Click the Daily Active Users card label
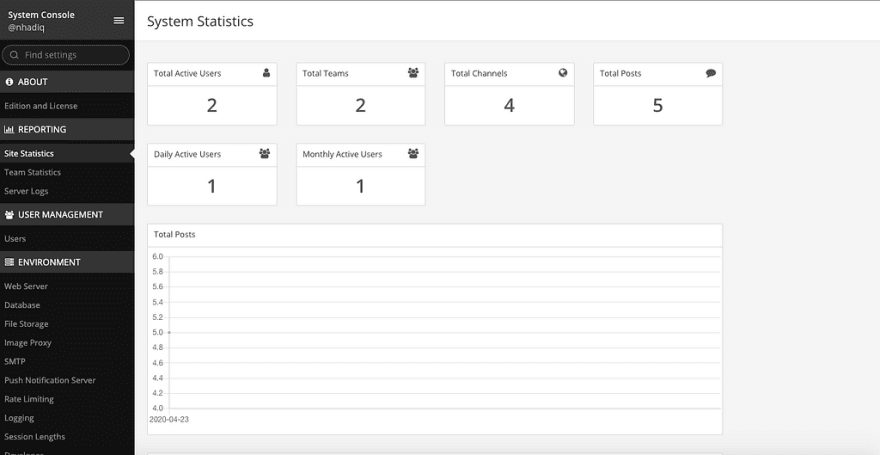880x455 pixels. (187, 154)
